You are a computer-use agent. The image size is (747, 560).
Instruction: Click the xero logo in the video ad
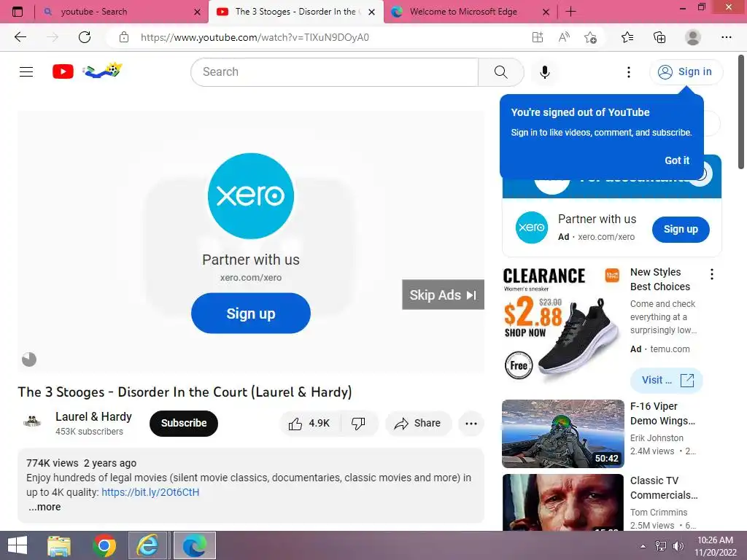click(x=251, y=195)
